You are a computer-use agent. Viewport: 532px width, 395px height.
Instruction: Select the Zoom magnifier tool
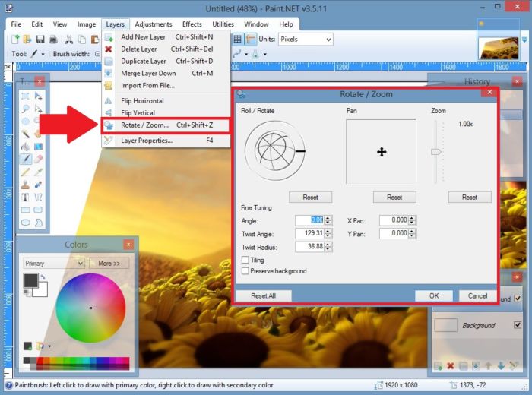tap(25, 109)
